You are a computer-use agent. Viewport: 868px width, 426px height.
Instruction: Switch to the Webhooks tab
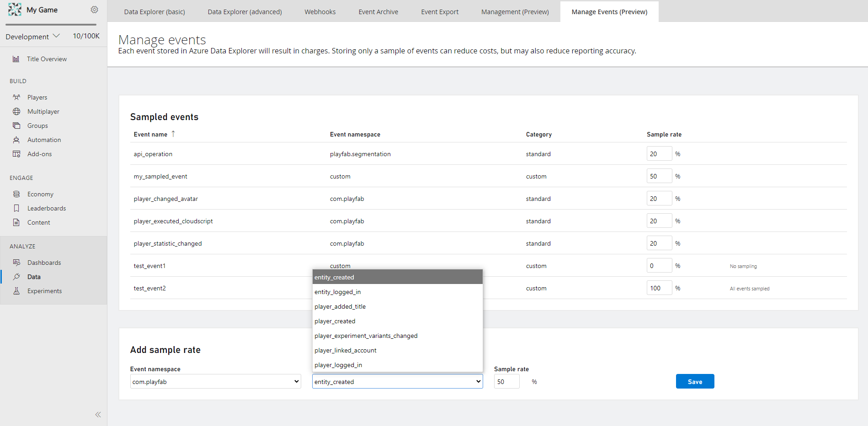pyautogui.click(x=320, y=11)
